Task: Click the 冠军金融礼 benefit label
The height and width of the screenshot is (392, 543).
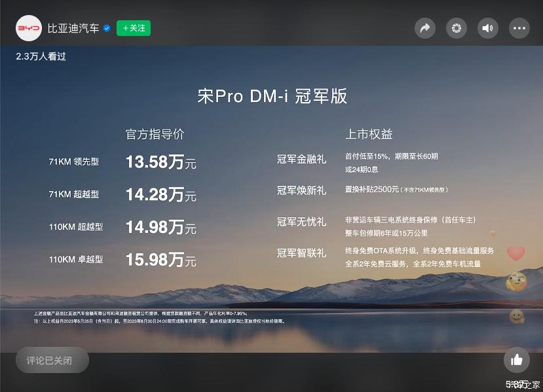Action: tap(301, 159)
